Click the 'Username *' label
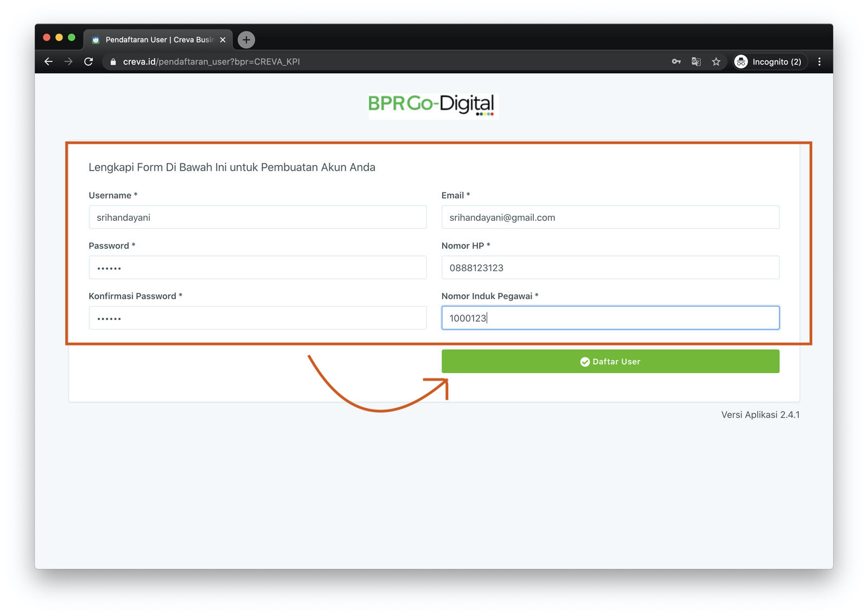The height and width of the screenshot is (615, 868). (x=113, y=195)
